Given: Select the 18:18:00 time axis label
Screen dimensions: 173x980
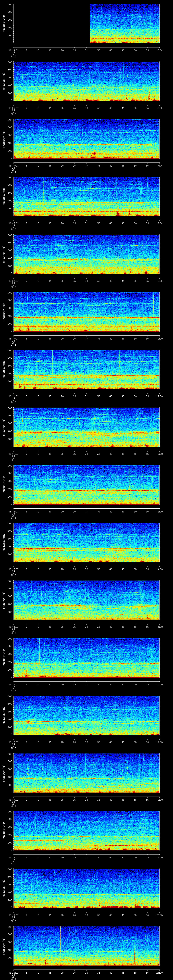Looking at the screenshot, I should [14, 857].
